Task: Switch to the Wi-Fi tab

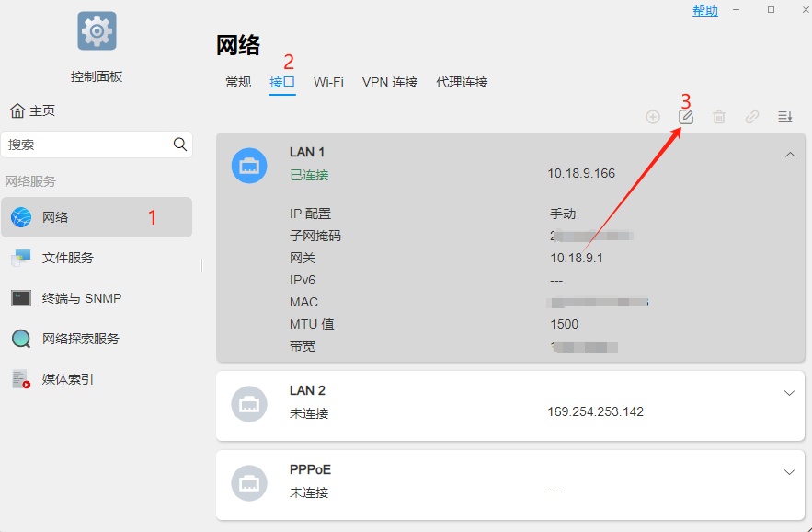Action: [x=328, y=82]
